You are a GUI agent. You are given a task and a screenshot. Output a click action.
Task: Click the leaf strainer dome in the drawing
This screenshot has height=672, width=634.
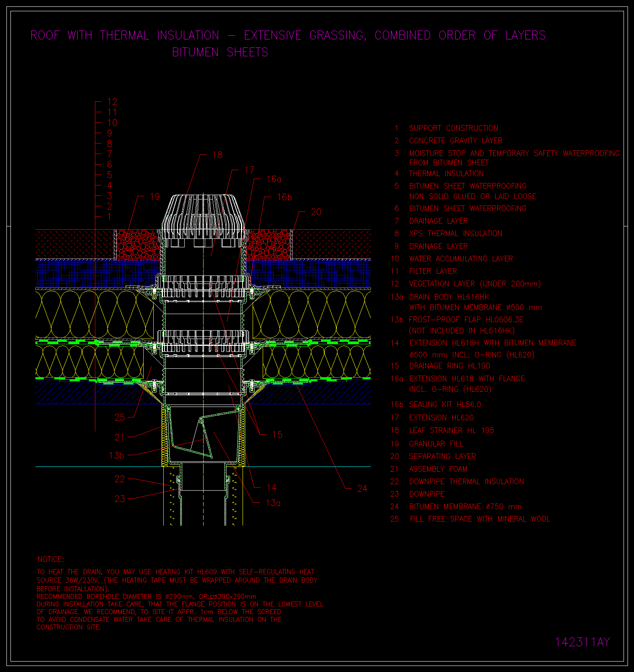(x=202, y=217)
